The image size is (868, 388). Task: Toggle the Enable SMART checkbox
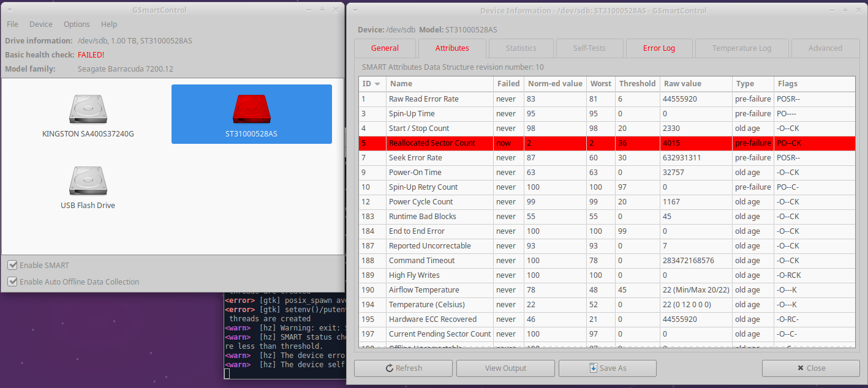point(12,265)
